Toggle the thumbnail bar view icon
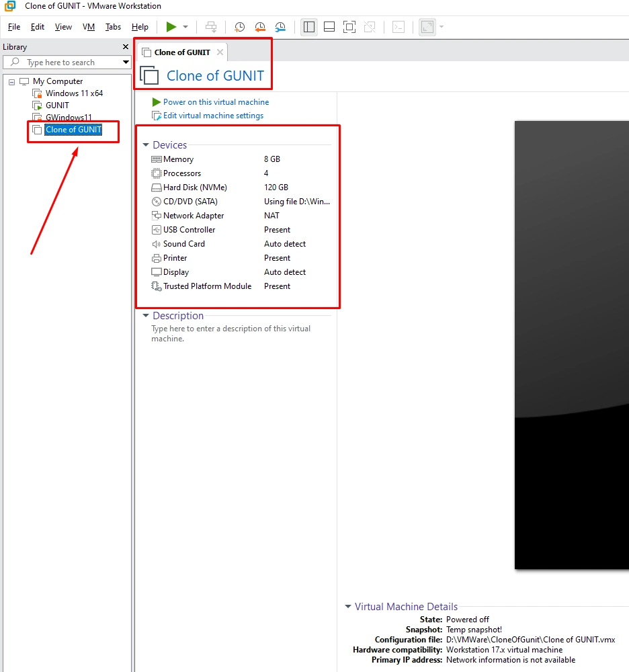629x672 pixels. pos(329,27)
